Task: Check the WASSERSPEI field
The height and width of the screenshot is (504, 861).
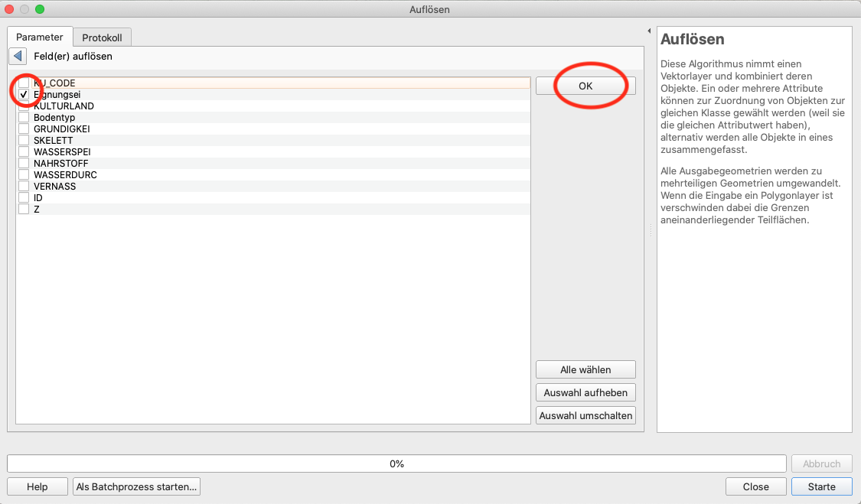Action: pos(24,152)
